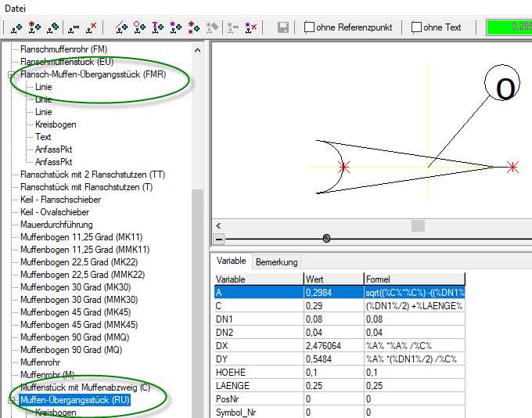Enable the 'ohne Referenzpunkt' checkbox

310,27
